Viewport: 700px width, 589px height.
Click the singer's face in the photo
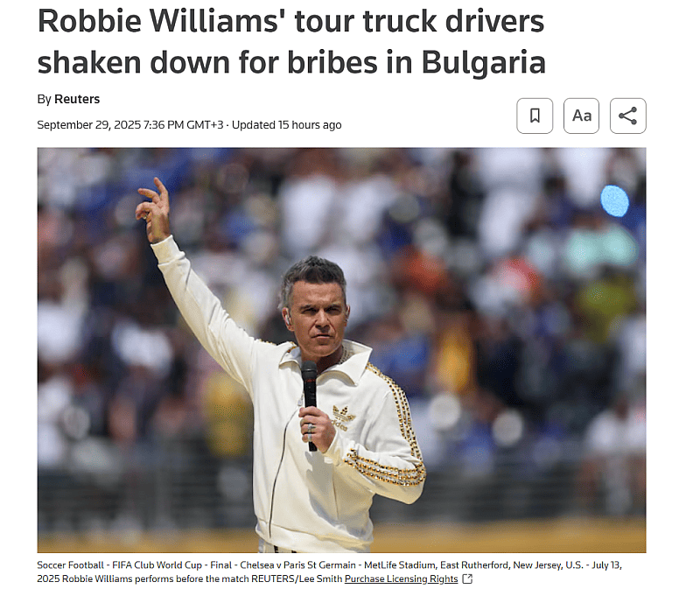tap(318, 317)
